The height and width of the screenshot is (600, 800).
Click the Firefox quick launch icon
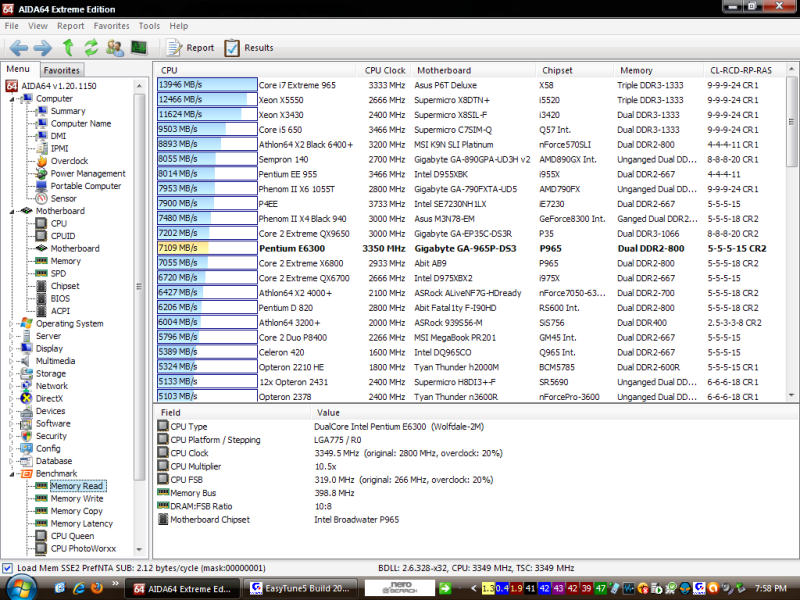coord(97,588)
